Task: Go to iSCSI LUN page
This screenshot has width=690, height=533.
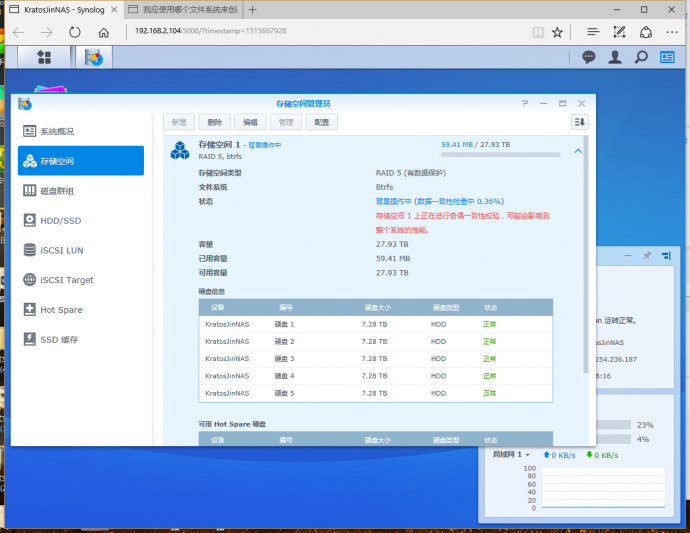Action: click(62, 250)
